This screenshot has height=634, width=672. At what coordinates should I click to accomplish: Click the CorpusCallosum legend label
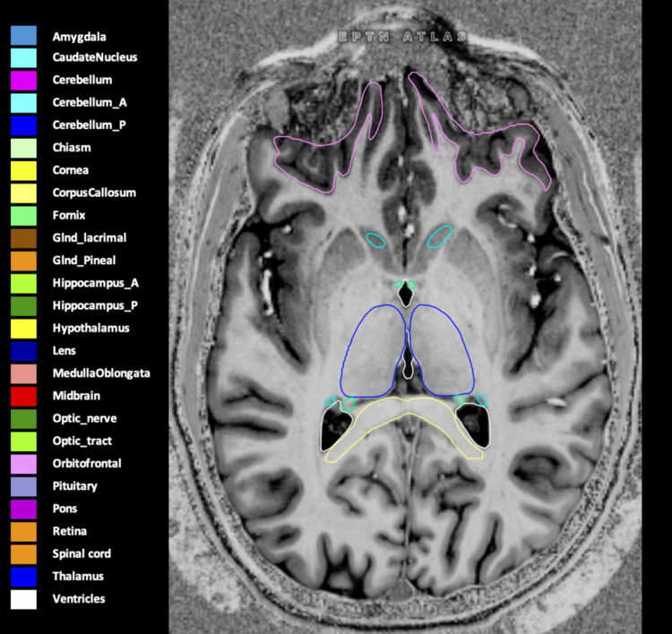click(x=94, y=193)
